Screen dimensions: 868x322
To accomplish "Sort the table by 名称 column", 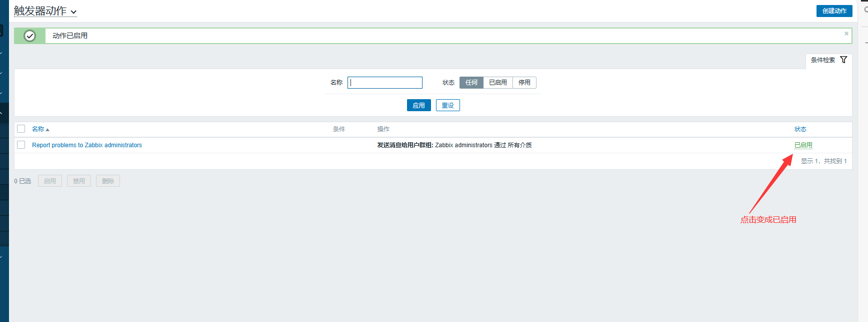I will point(40,129).
